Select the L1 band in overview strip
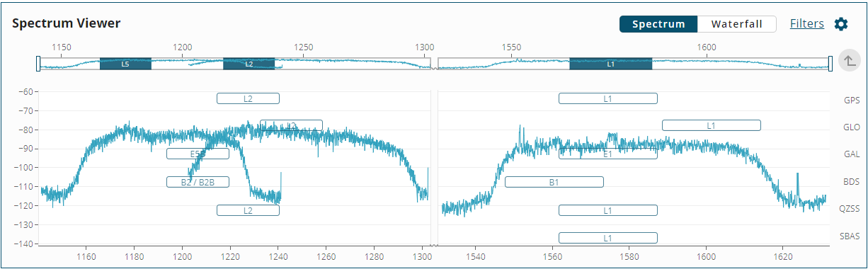The height and width of the screenshot is (269, 868). 610,64
